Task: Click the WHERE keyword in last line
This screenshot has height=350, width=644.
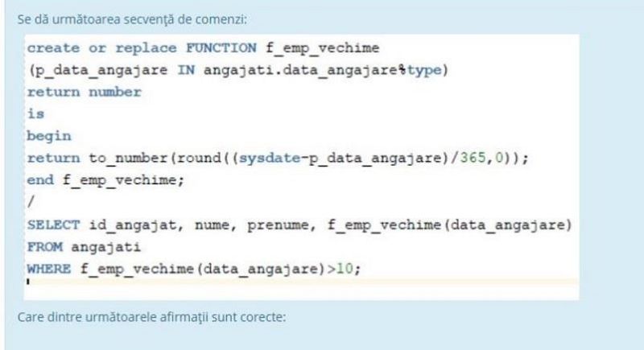Action: (x=49, y=270)
